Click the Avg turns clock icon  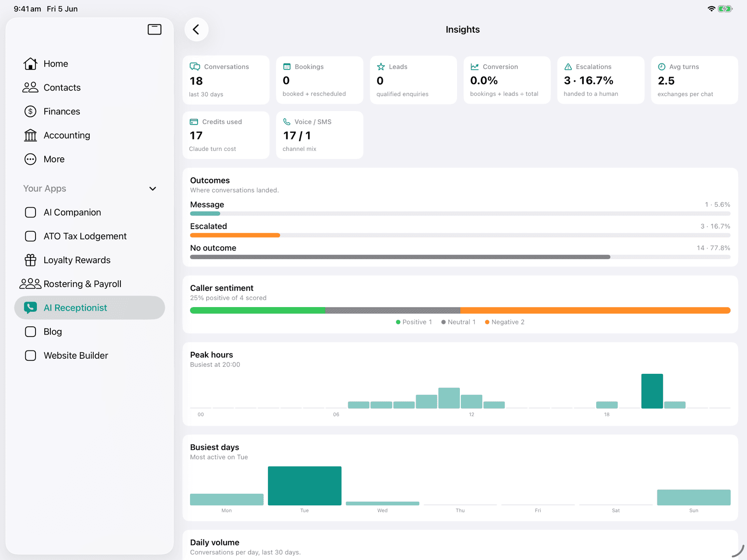tap(662, 67)
